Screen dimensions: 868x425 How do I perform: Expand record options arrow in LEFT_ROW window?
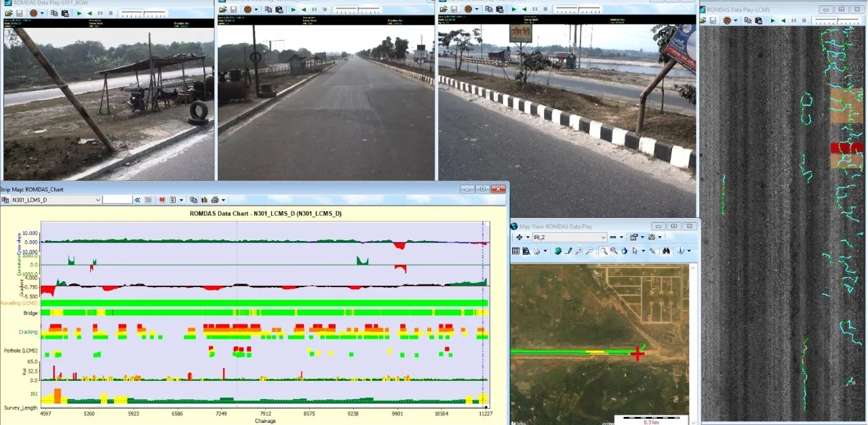point(42,13)
